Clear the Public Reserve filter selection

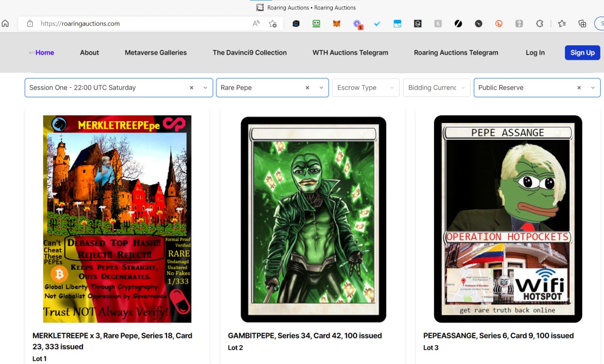click(579, 88)
